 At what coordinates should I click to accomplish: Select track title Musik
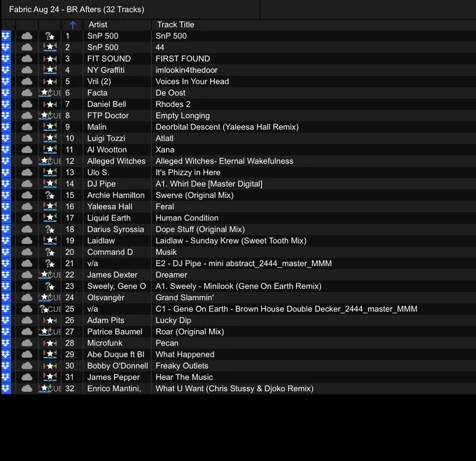click(166, 252)
